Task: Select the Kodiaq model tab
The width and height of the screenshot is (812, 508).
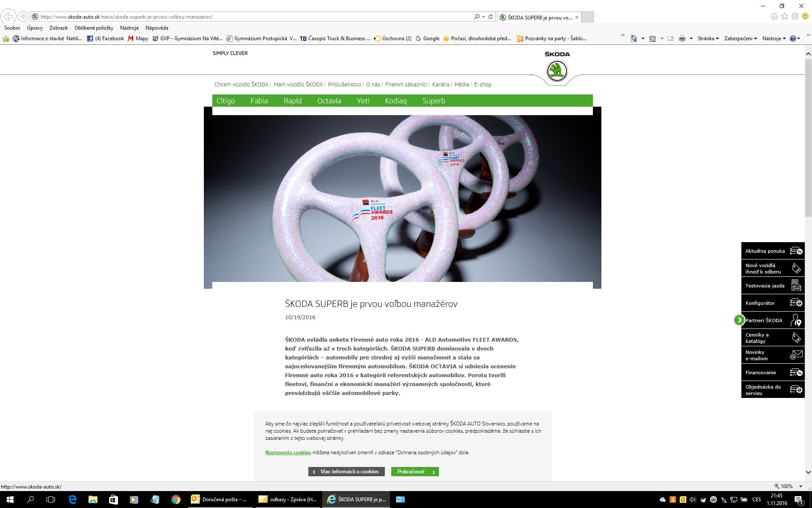Action: 395,101
